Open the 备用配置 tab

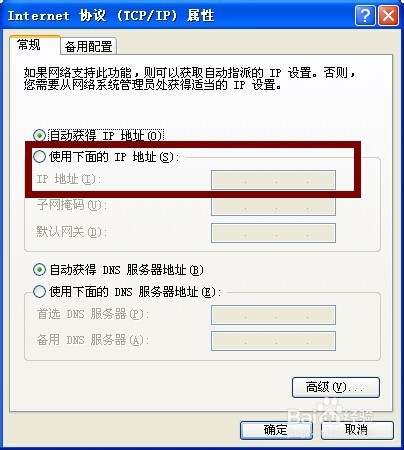(88, 46)
